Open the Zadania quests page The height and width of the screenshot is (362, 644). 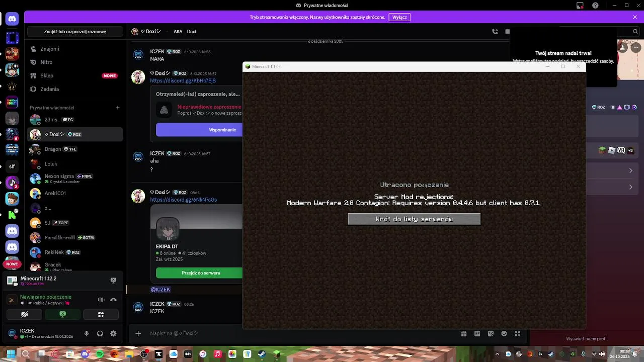pos(75,89)
